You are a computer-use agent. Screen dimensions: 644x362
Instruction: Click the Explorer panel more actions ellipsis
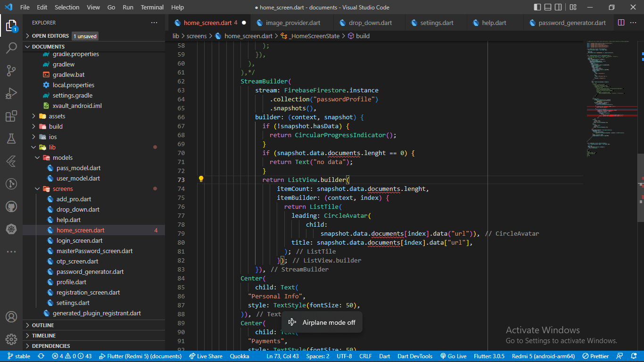click(x=154, y=23)
